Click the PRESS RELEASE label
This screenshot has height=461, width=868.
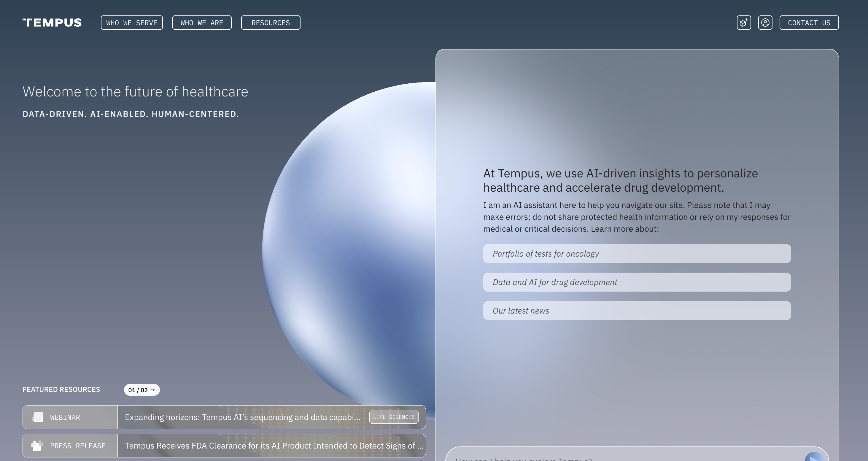point(78,446)
